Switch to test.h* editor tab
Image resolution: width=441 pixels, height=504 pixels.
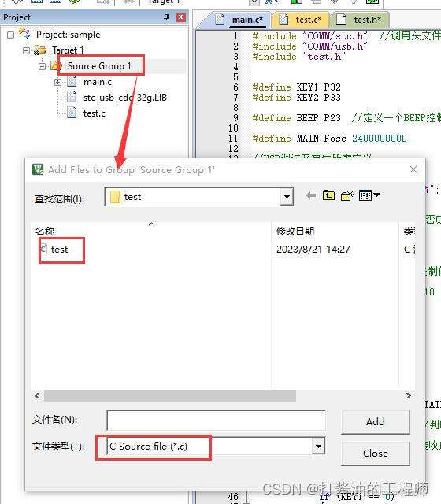pyautogui.click(x=361, y=20)
